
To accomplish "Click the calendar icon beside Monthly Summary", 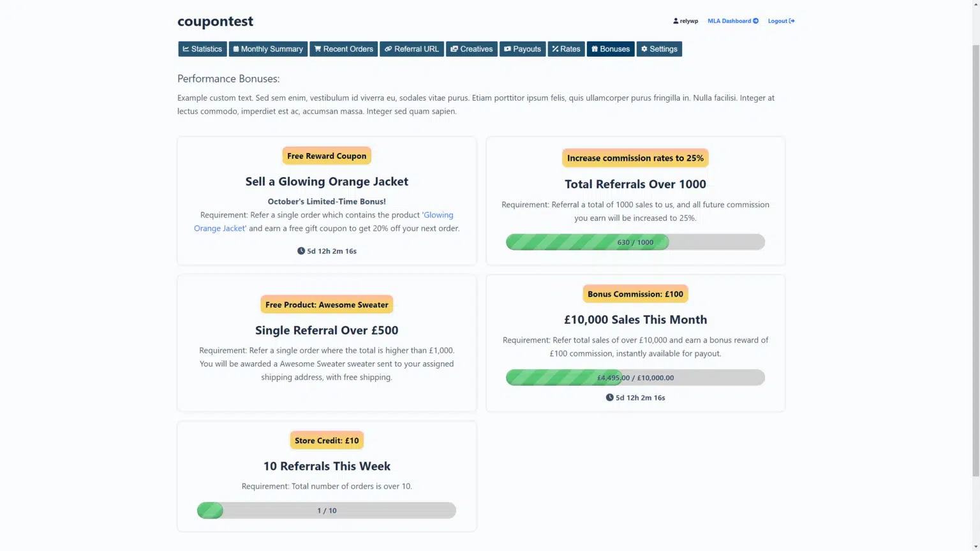I will [236, 49].
